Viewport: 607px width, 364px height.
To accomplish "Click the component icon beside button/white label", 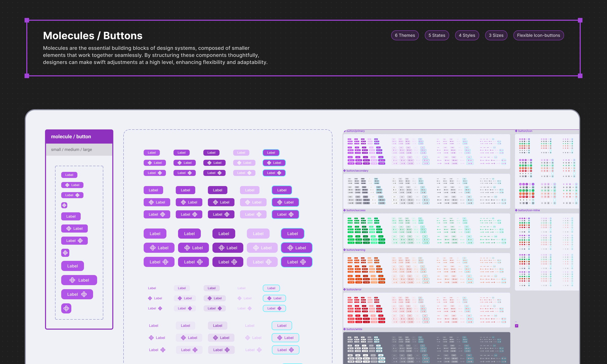I will click(344, 329).
